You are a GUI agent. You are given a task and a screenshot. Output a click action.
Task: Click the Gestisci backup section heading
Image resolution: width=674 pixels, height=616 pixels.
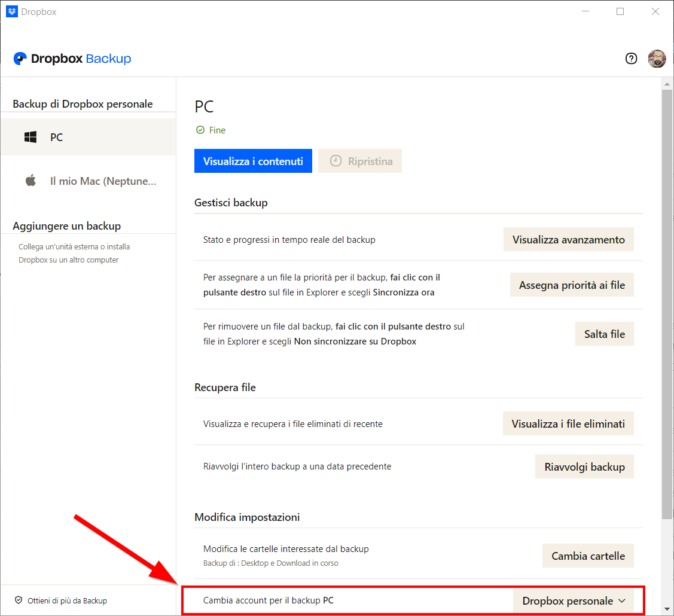pyautogui.click(x=231, y=203)
